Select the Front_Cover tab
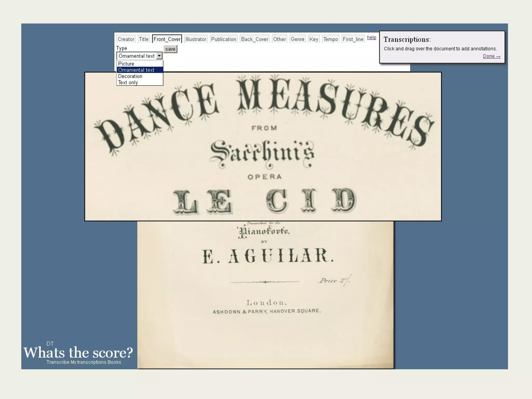 click(167, 39)
